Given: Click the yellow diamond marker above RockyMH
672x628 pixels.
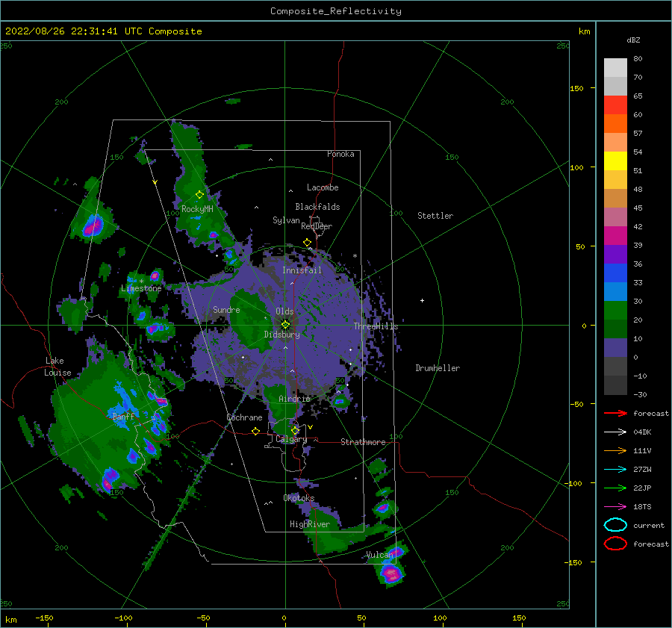Looking at the screenshot, I should [199, 195].
